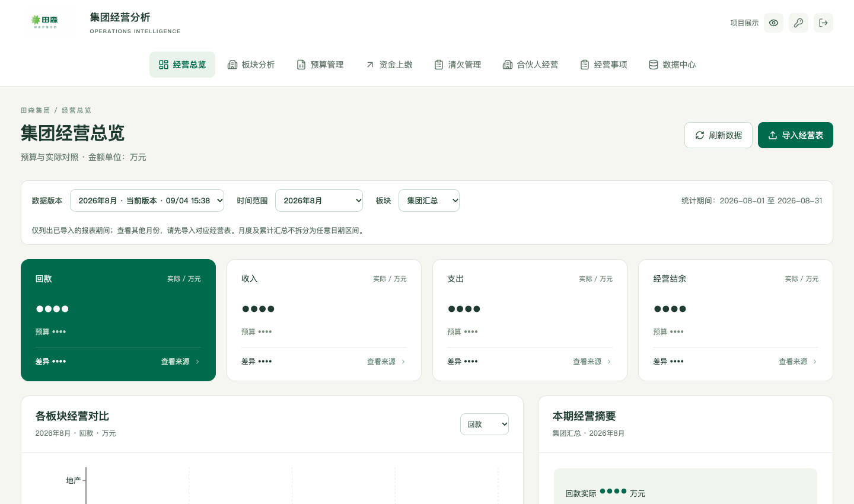Click the building icon on 板块分析 tab
This screenshot has height=504, width=854.
coord(232,65)
